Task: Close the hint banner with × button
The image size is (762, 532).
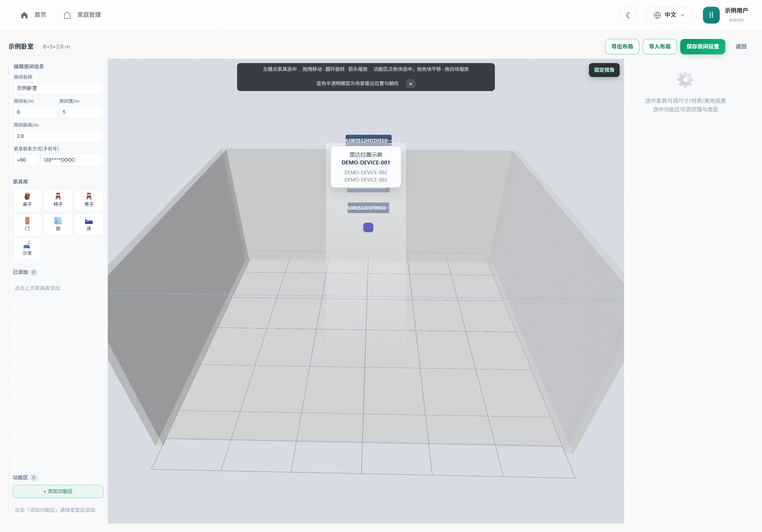Action: point(411,84)
